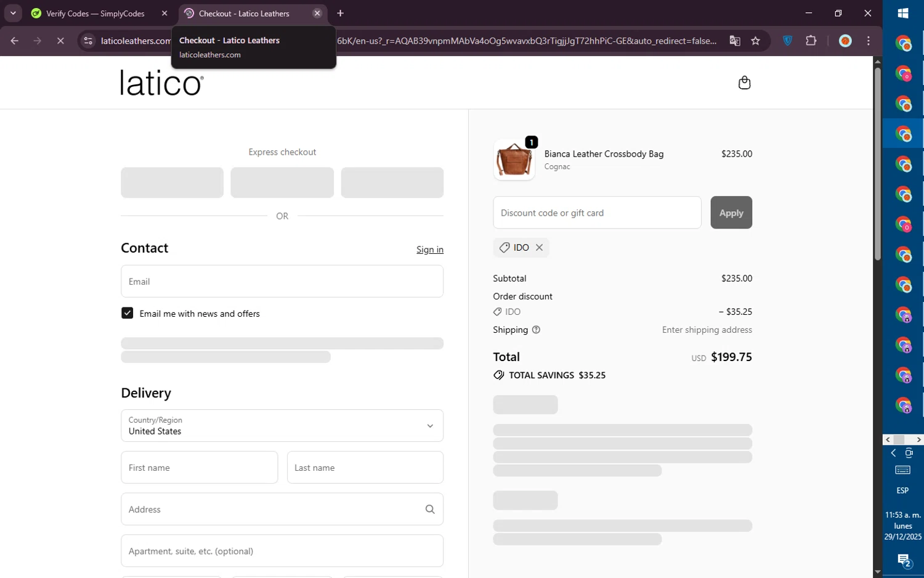Open the Extensions puzzle piece menu
The height and width of the screenshot is (578, 924).
tap(811, 41)
